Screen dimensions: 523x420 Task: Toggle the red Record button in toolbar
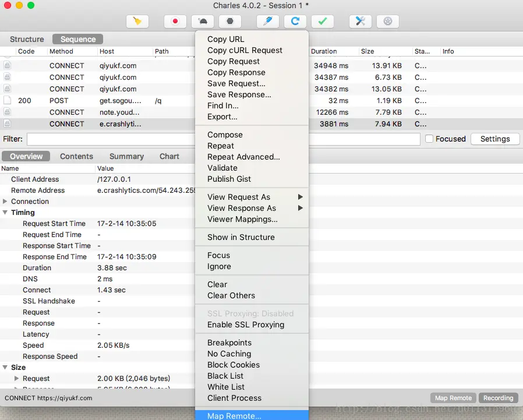point(175,22)
